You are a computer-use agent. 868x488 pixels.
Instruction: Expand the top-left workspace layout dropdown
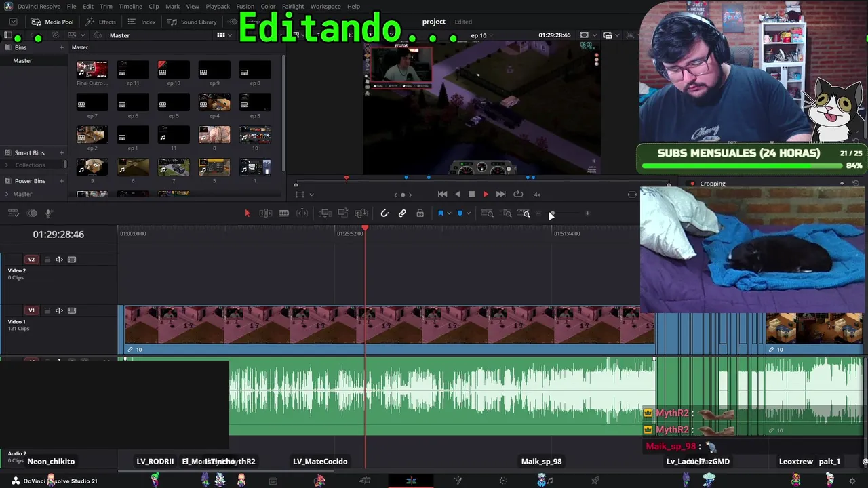pos(13,22)
